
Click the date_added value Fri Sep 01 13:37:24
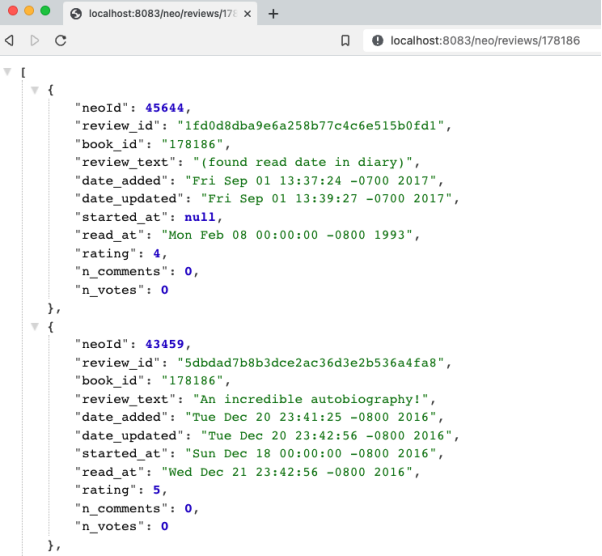click(x=310, y=180)
